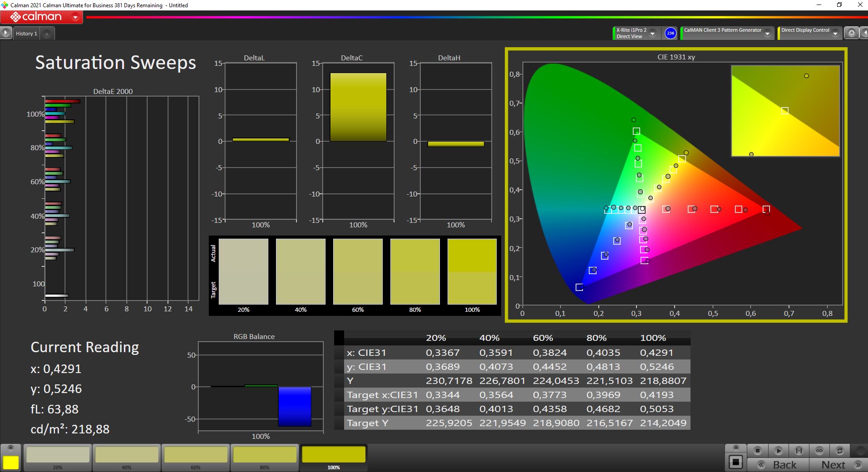Open settings with the gear icon
Viewport: 868px width, 472px height.
852,33
